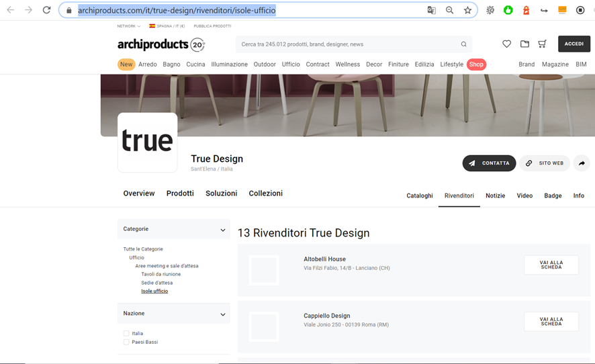Open the shopping cart icon
The width and height of the screenshot is (595, 364).
542,44
